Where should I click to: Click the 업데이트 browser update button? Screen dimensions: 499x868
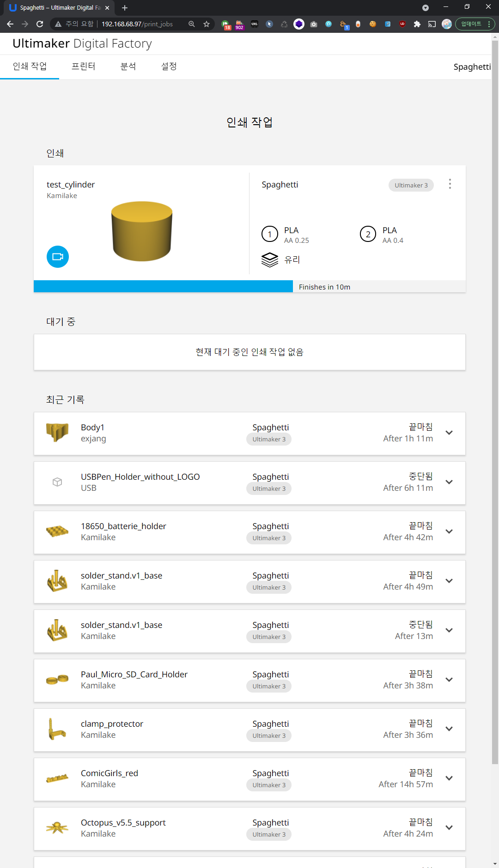471,24
